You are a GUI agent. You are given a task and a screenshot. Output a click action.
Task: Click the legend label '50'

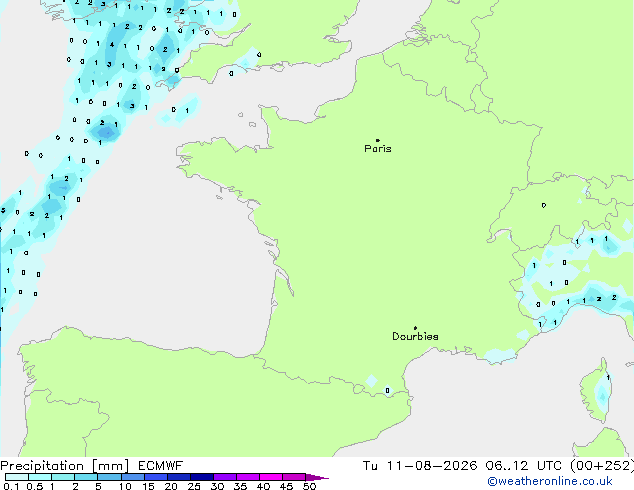[309, 486]
